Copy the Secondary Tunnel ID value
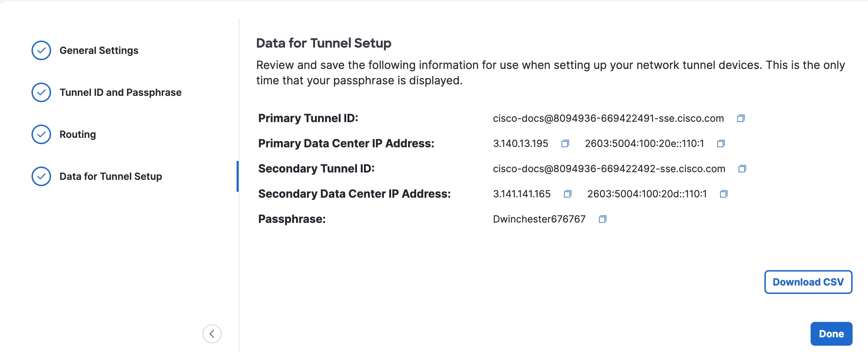Viewport: 868px width, 352px height. [x=742, y=169]
